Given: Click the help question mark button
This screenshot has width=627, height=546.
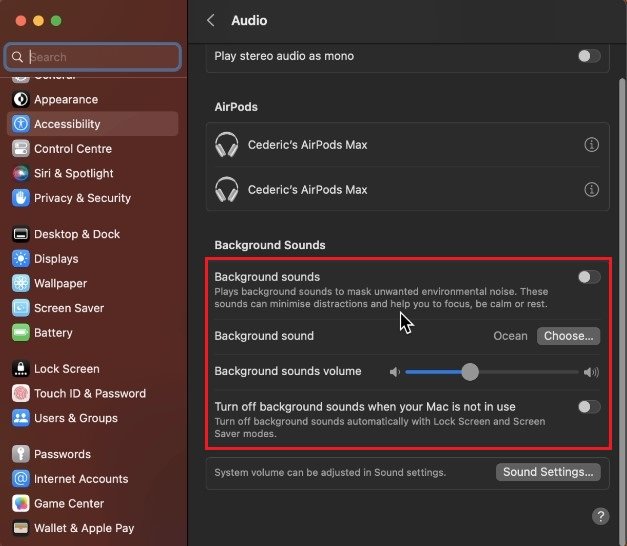Looking at the screenshot, I should pyautogui.click(x=600, y=516).
